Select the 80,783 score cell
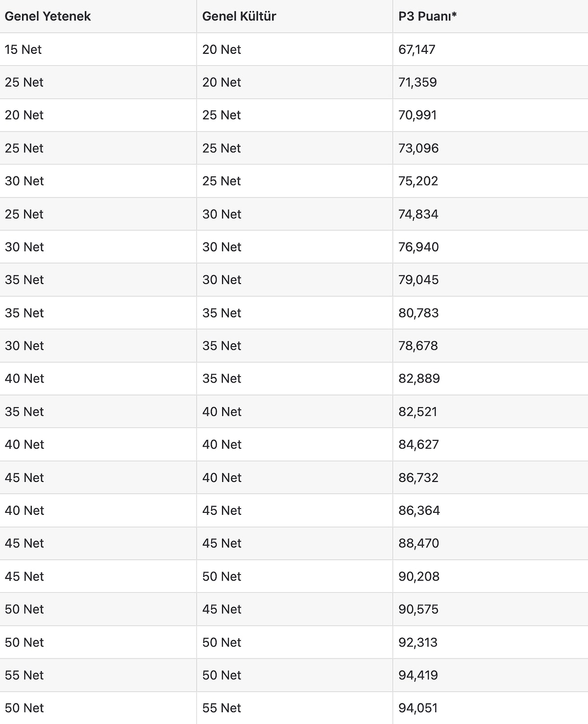588x724 pixels. (418, 313)
